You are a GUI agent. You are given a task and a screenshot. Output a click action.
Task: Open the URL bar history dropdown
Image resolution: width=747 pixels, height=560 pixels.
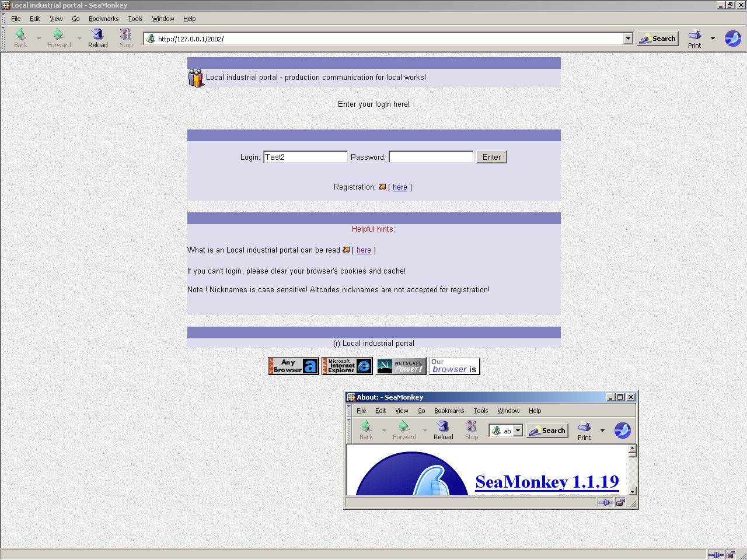[x=628, y=38]
